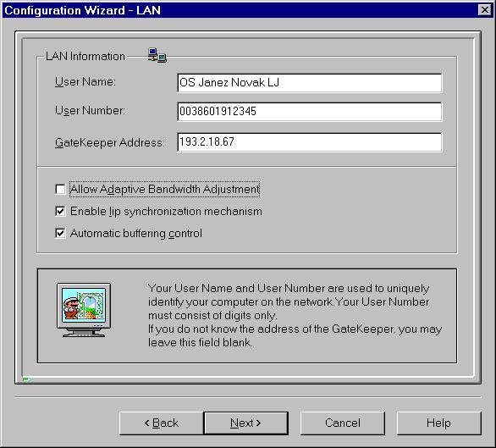Viewport: 496px width, 448px height.
Task: Click the Configuration Wizard - LAN title bar
Action: click(x=240, y=10)
